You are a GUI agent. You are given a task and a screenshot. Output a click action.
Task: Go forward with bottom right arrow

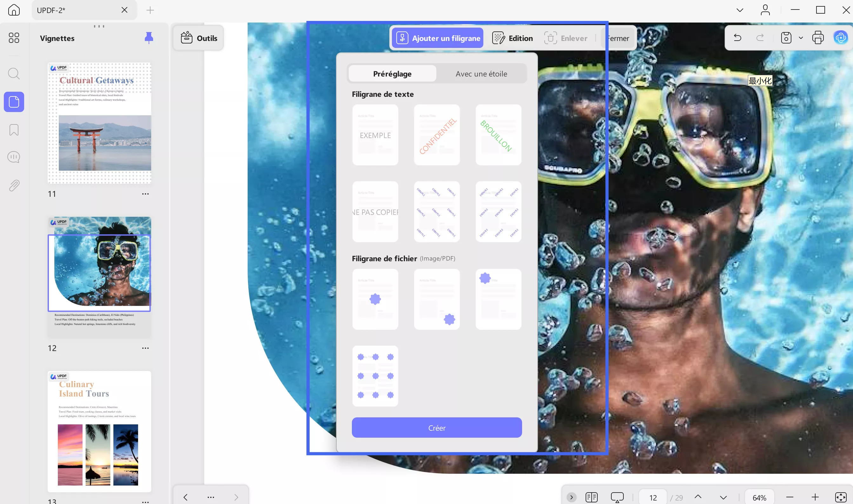pyautogui.click(x=236, y=497)
